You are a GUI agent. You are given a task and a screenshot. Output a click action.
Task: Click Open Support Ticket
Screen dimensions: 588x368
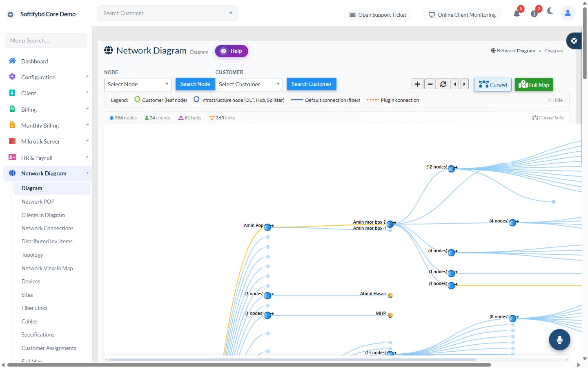tap(378, 15)
